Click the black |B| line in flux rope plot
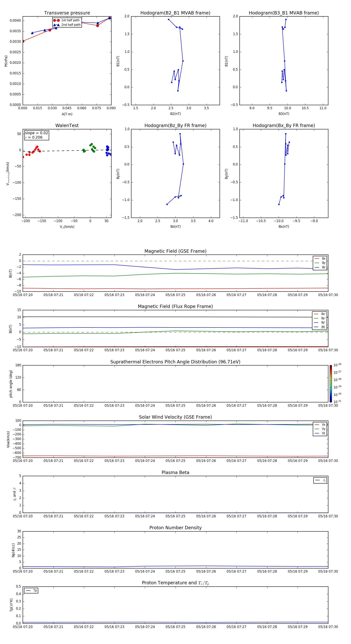Screen dimensions: 351x644 (x=175, y=317)
